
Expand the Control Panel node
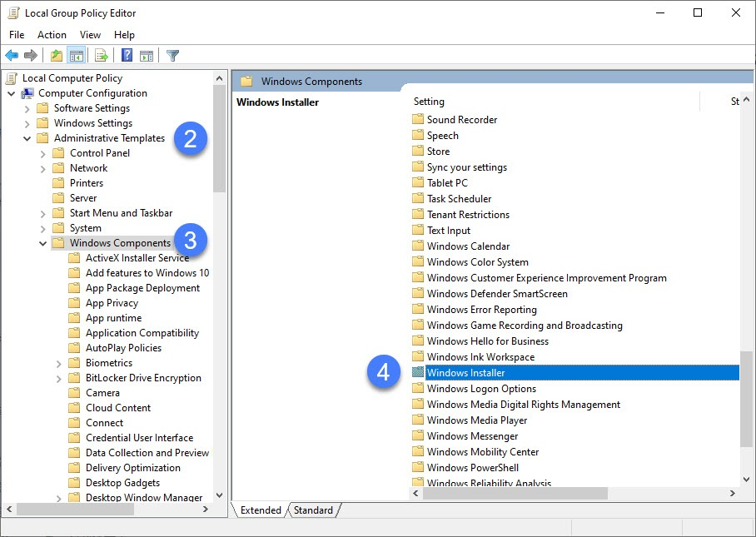pyautogui.click(x=43, y=153)
